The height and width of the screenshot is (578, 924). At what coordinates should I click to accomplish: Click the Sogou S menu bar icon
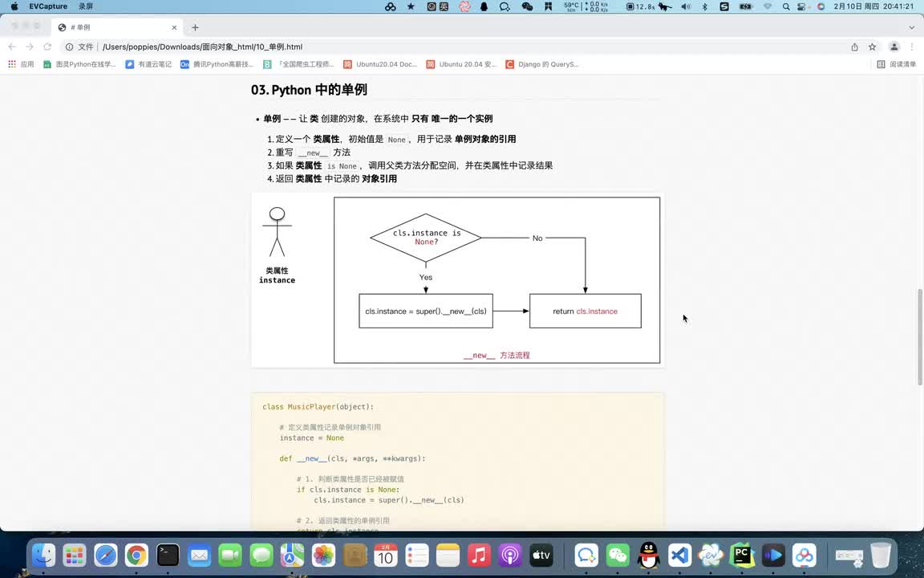(x=724, y=6)
